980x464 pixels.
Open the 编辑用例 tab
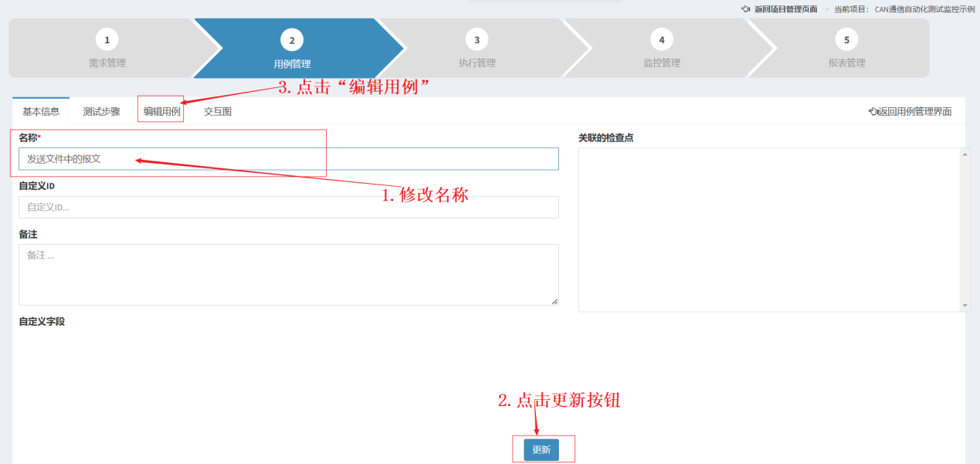coord(161,111)
